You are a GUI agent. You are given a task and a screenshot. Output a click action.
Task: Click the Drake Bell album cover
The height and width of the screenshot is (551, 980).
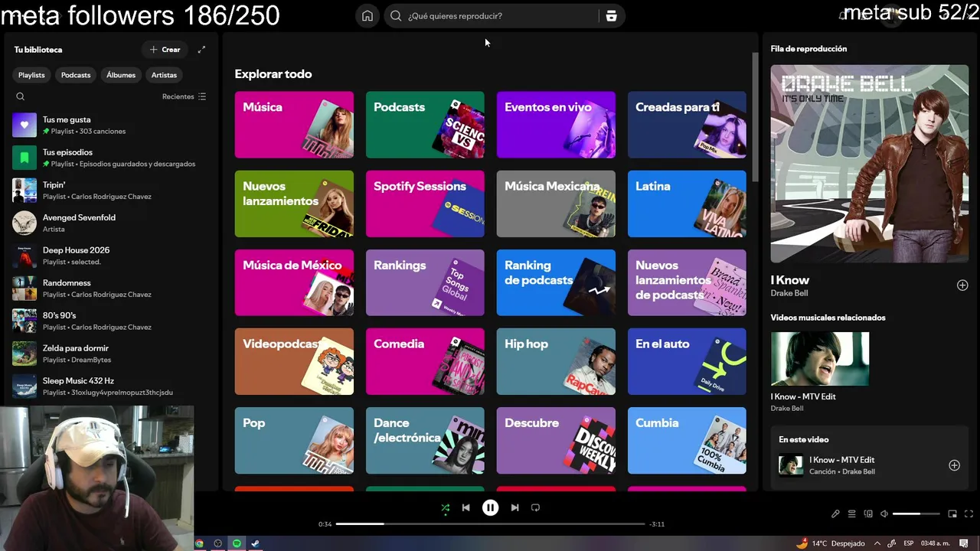(x=870, y=164)
